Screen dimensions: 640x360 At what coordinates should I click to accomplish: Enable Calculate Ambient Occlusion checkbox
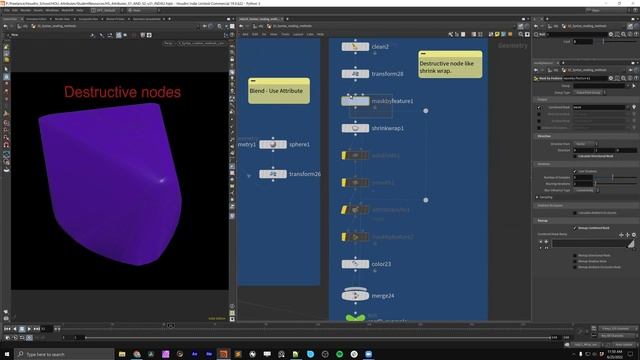(x=575, y=213)
